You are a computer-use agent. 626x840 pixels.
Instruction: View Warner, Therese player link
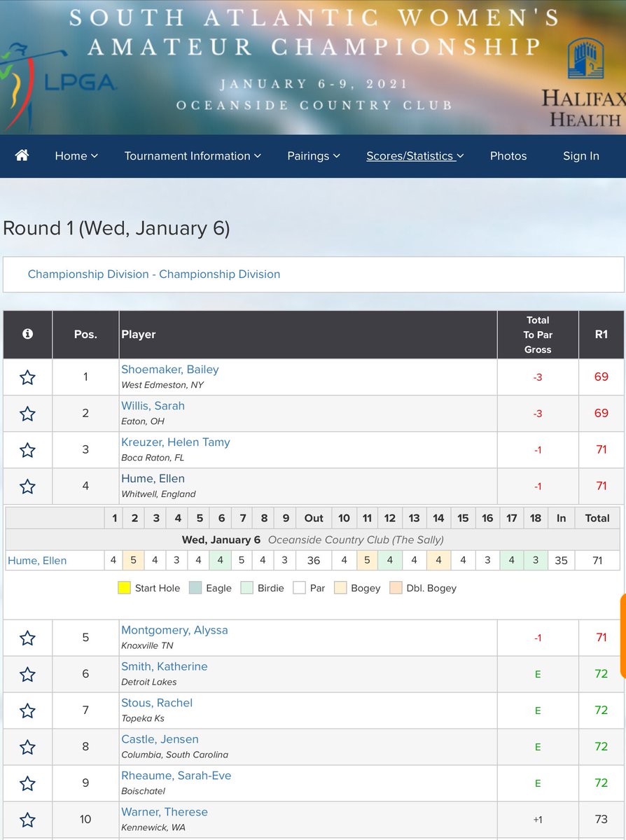point(165,811)
